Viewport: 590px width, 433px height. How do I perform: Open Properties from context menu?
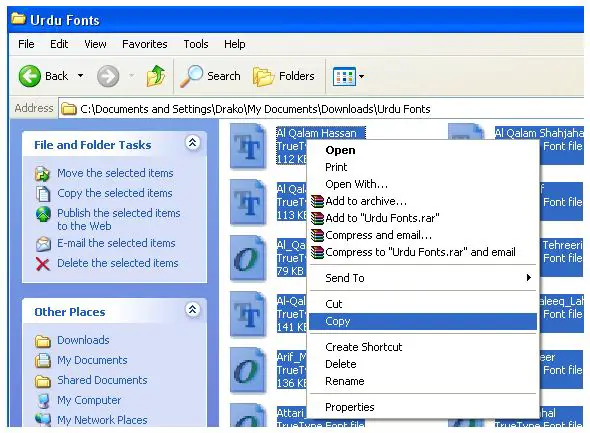(x=423, y=407)
